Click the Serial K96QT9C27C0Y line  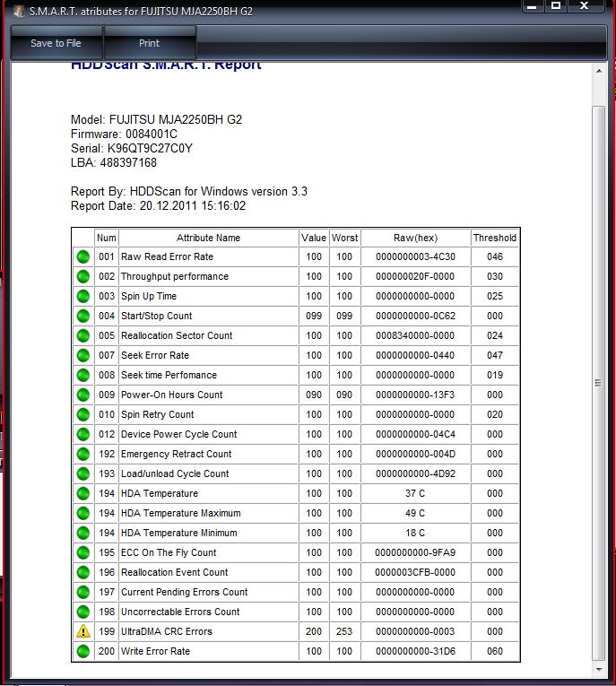click(132, 148)
